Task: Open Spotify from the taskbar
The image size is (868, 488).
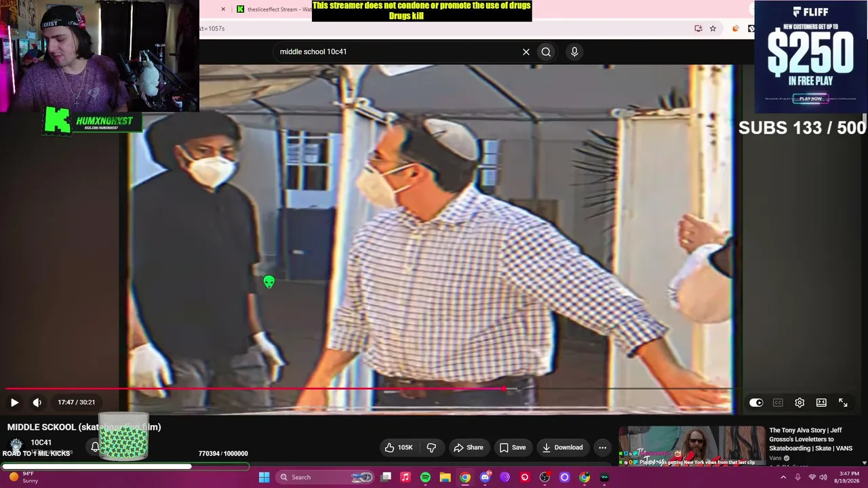Action: point(425,477)
